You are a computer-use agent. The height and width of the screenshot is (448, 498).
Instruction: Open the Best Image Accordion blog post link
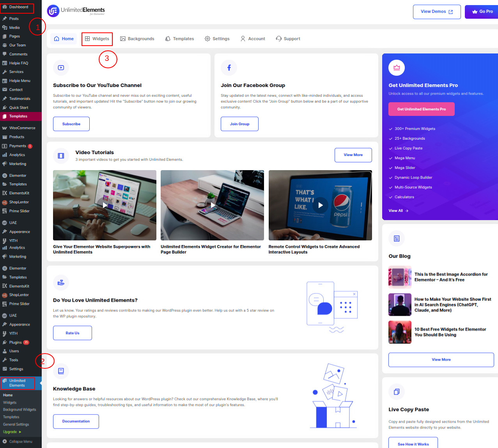tap(451, 277)
